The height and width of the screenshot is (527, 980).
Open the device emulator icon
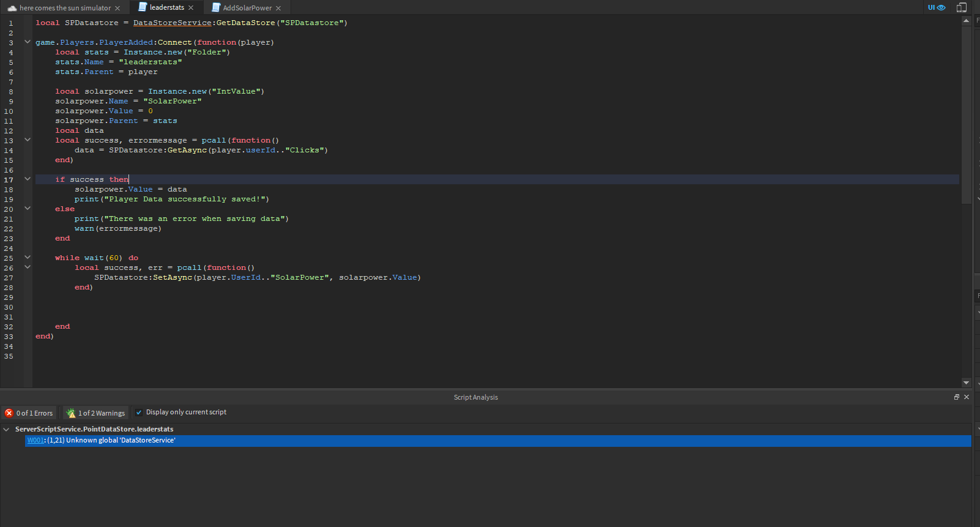962,8
